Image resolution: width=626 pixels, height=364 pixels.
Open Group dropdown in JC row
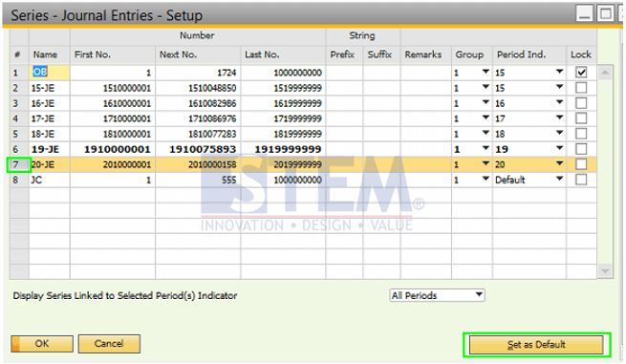point(486,179)
